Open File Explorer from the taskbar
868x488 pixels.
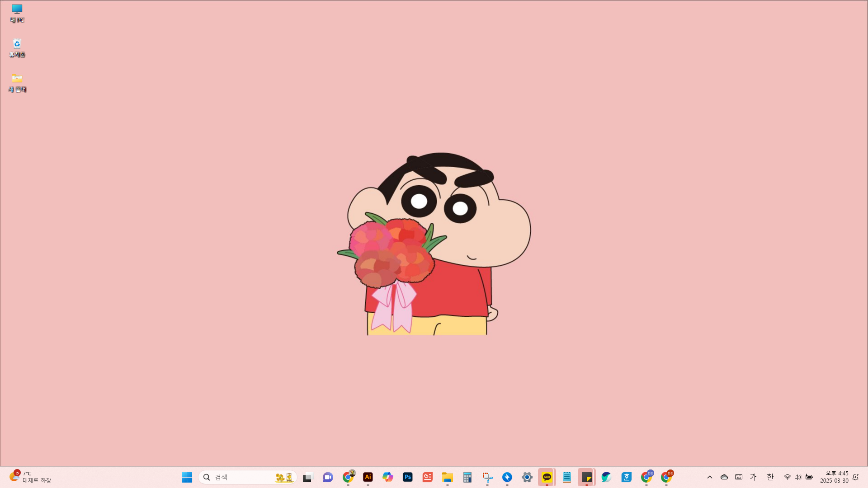click(x=448, y=477)
